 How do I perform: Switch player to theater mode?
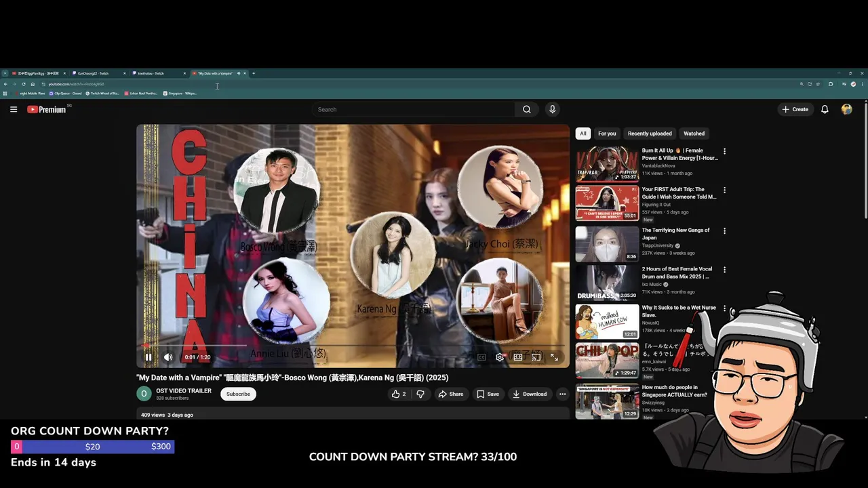tap(518, 357)
